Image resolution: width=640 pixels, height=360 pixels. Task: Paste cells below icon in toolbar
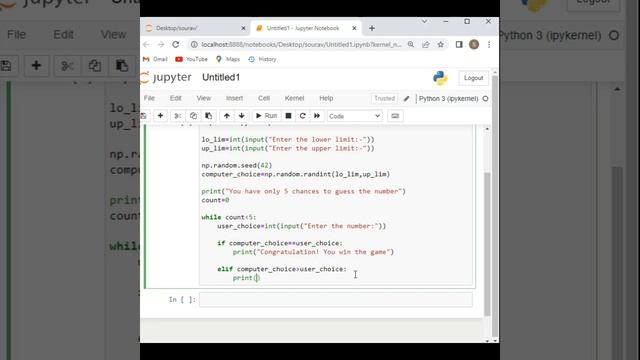tap(208, 116)
